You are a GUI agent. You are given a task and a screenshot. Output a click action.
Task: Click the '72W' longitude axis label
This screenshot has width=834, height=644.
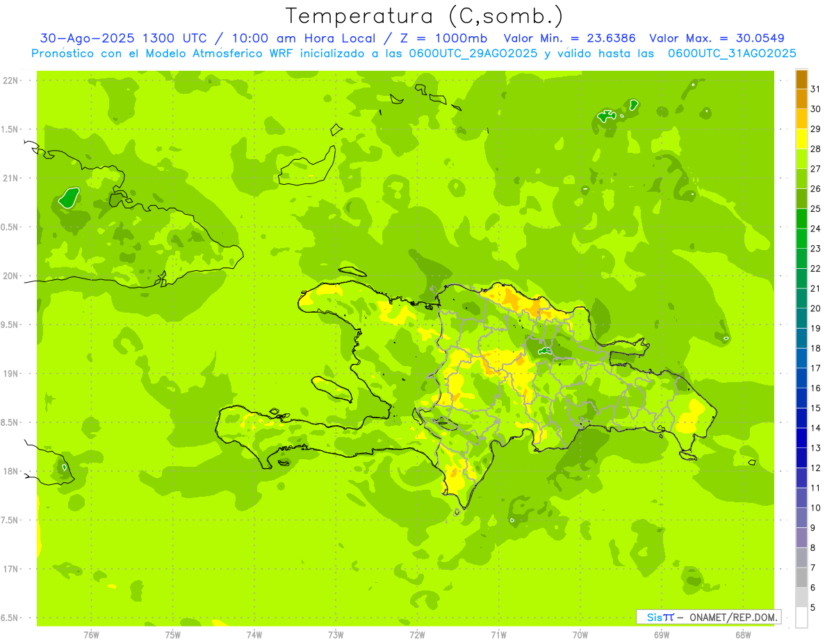tap(418, 634)
